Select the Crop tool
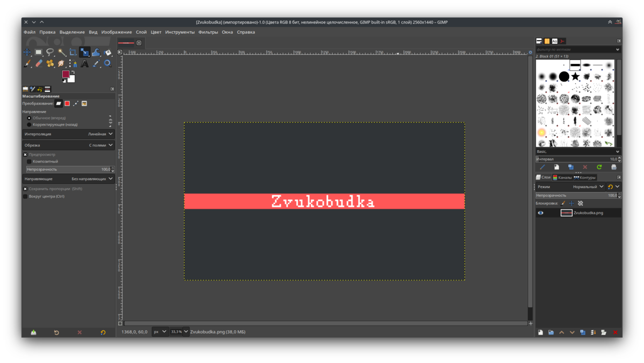 [x=73, y=52]
